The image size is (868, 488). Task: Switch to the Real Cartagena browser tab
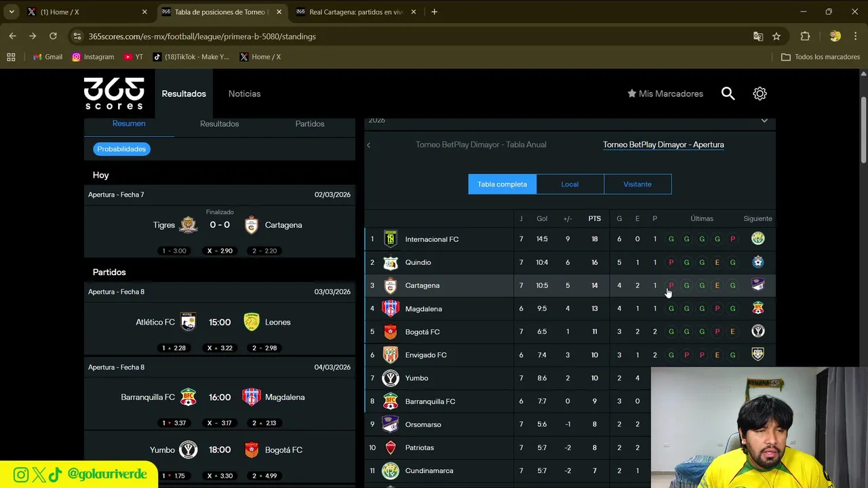[356, 12]
